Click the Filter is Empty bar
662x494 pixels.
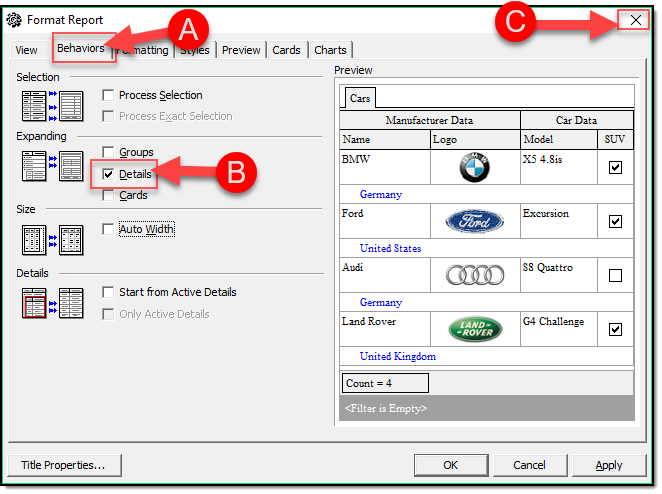[486, 408]
